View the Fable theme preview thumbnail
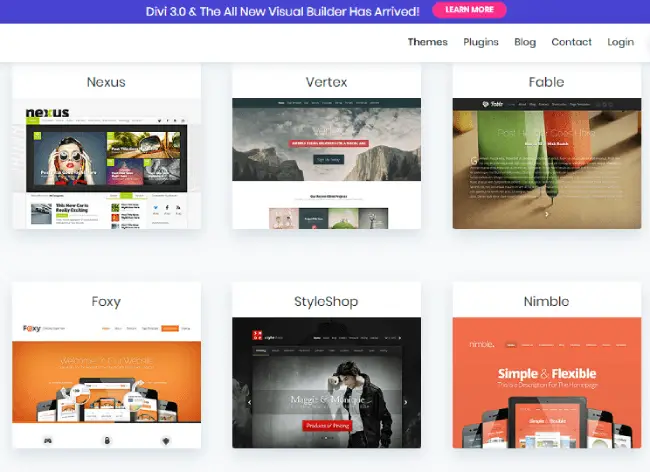The width and height of the screenshot is (650, 472). pos(547,163)
